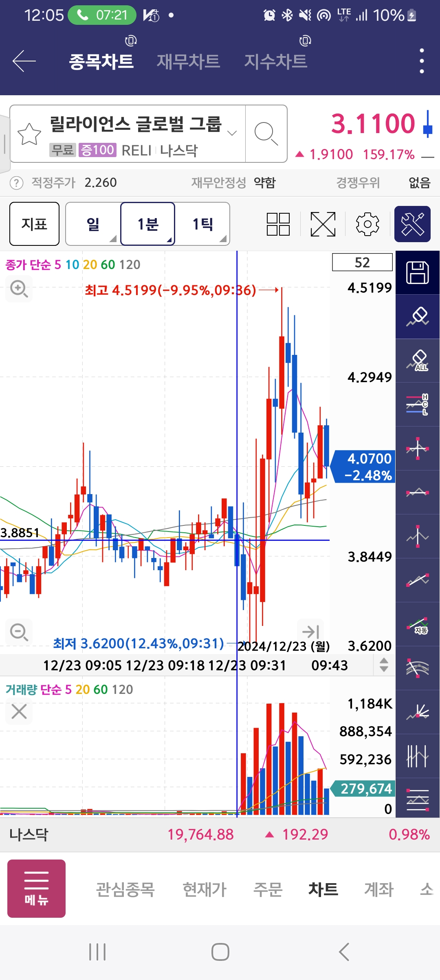Select the crosshair line drawing tool

pos(418,448)
